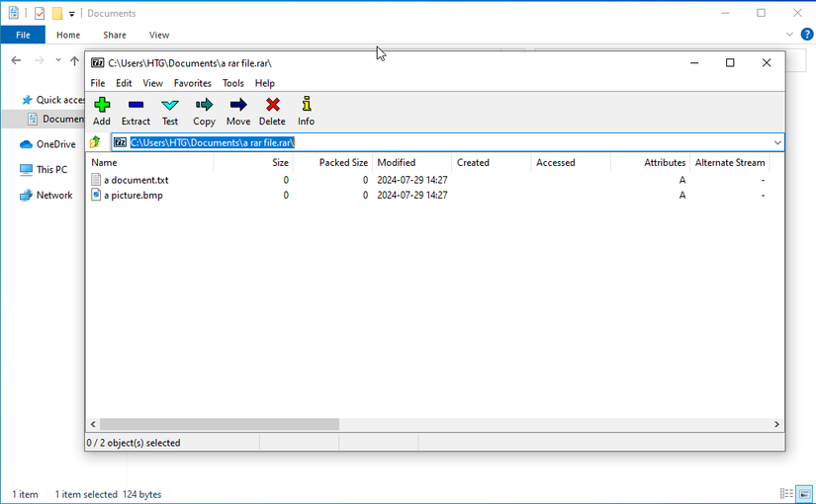The image size is (816, 504).
Task: Sort by the Packed Size column header
Action: tap(333, 163)
